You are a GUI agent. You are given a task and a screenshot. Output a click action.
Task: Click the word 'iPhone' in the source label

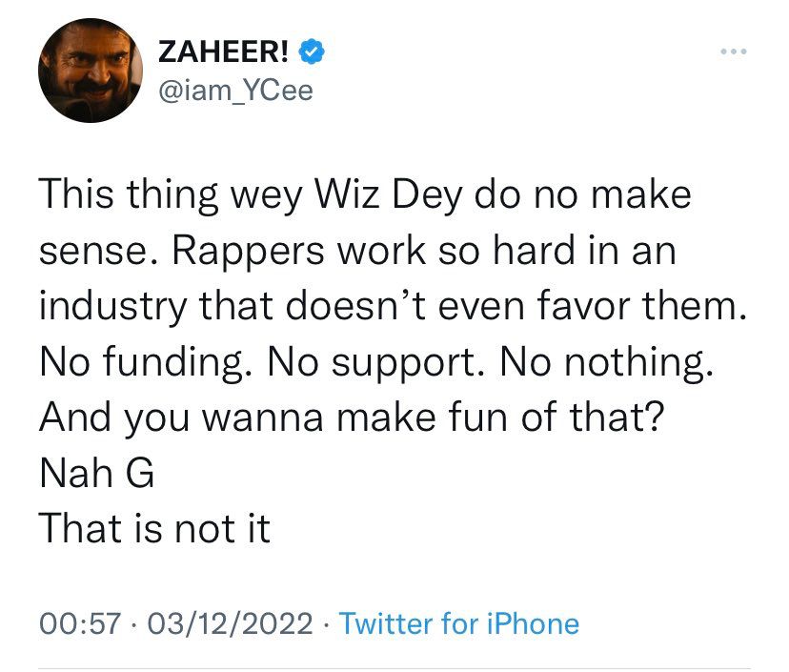534,623
